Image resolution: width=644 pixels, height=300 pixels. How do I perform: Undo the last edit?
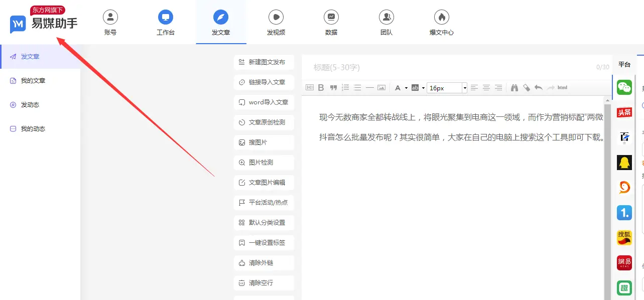539,88
